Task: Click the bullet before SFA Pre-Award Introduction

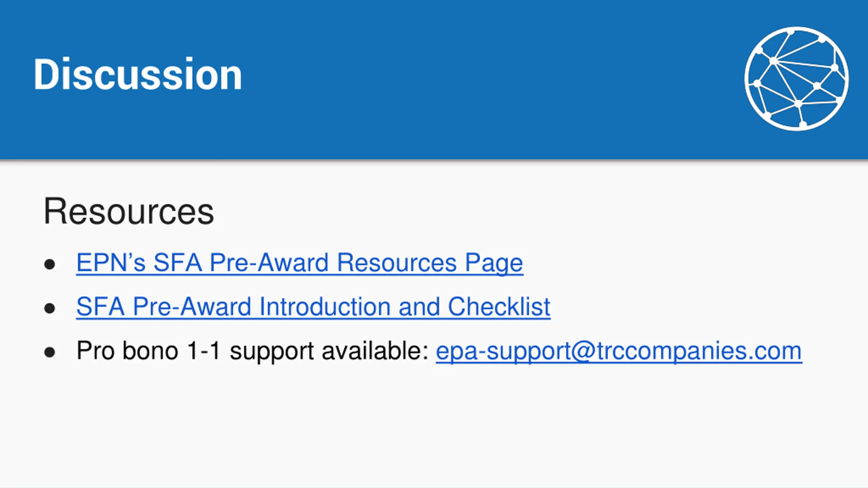Action: click(x=50, y=308)
